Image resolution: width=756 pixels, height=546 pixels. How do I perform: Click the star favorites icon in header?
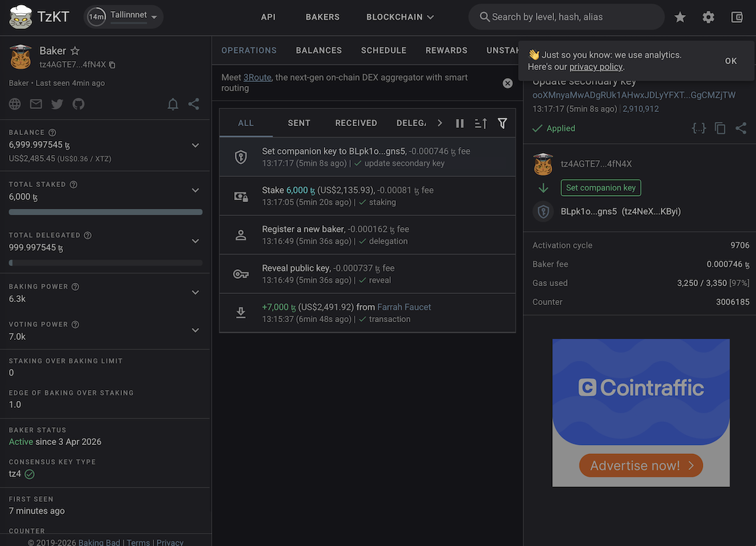680,17
